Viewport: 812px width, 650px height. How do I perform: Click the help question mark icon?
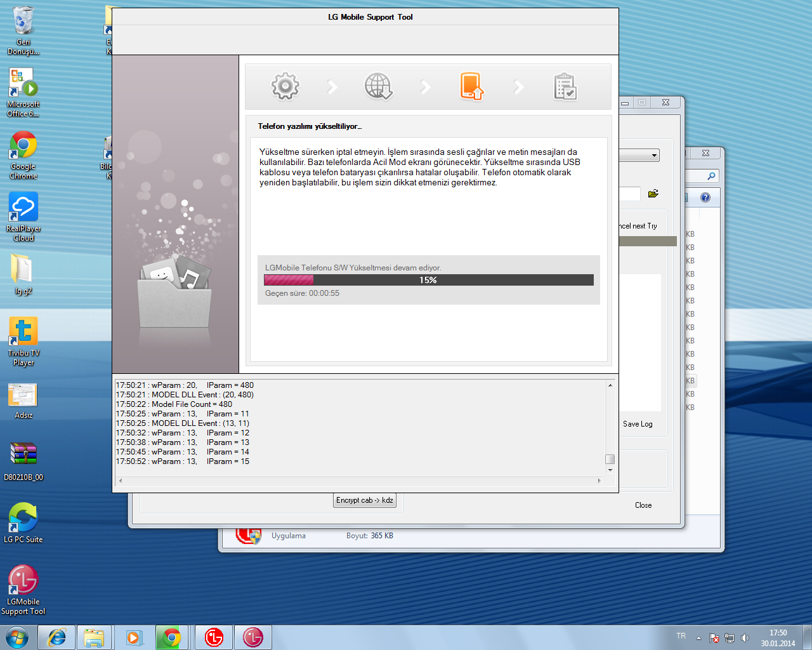[x=705, y=197]
